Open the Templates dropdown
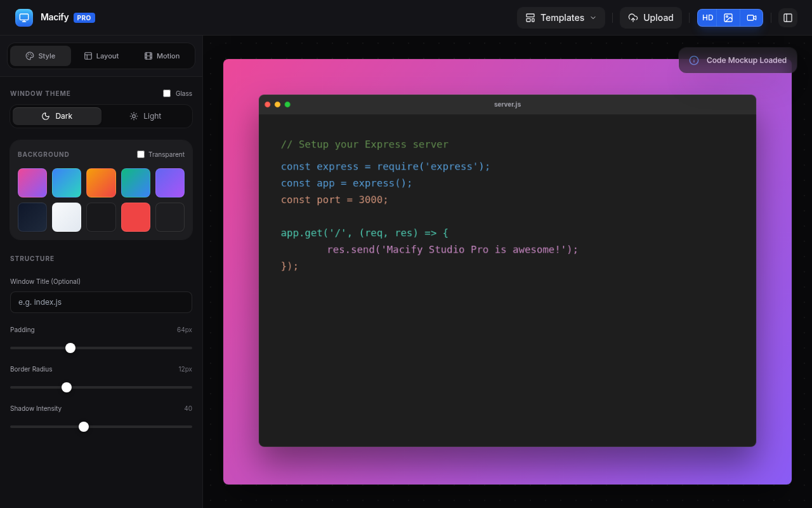This screenshot has height=508, width=812. [561, 18]
